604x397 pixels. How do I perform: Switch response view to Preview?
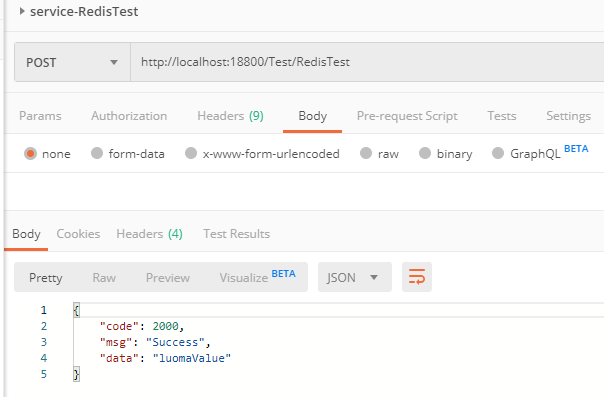click(168, 278)
